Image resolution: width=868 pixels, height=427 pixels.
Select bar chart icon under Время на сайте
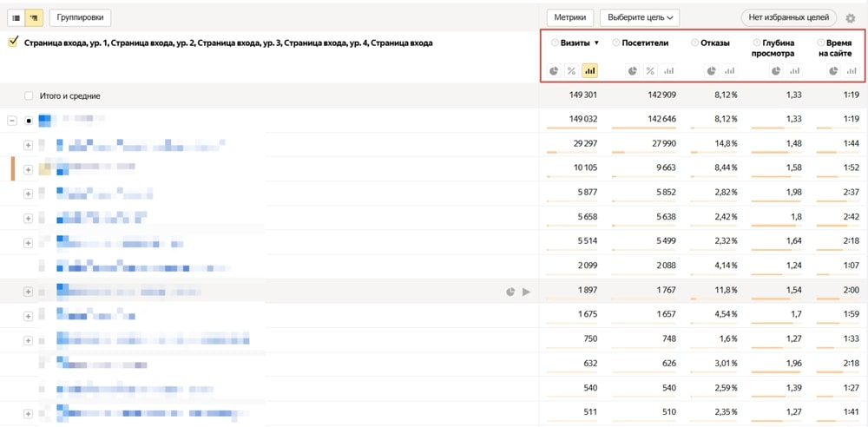[x=852, y=71]
